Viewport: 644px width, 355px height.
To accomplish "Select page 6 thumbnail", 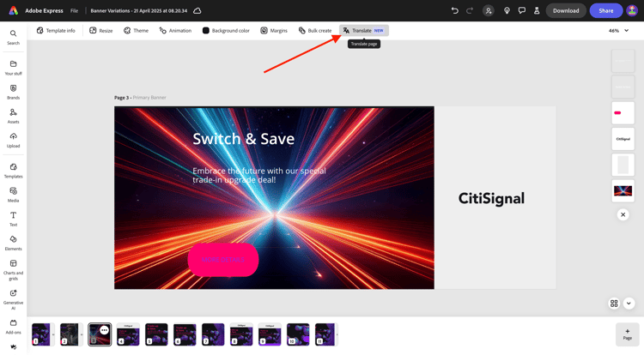I will click(185, 334).
